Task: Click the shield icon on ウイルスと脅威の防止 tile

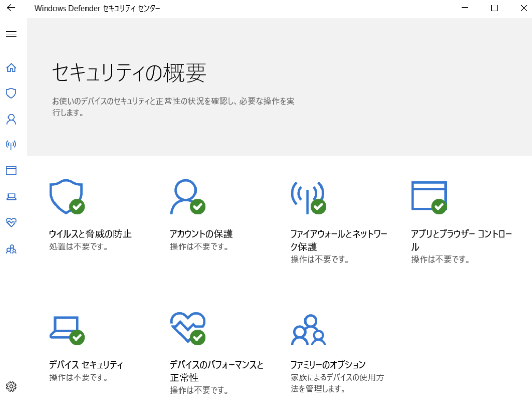Action: [x=66, y=197]
